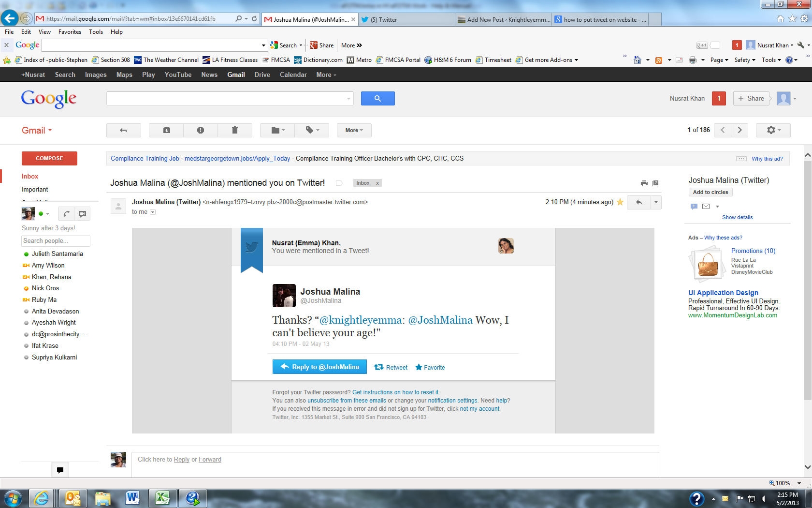Image resolution: width=812 pixels, height=508 pixels.
Task: Open the Favorites menu
Action: pos(70,32)
